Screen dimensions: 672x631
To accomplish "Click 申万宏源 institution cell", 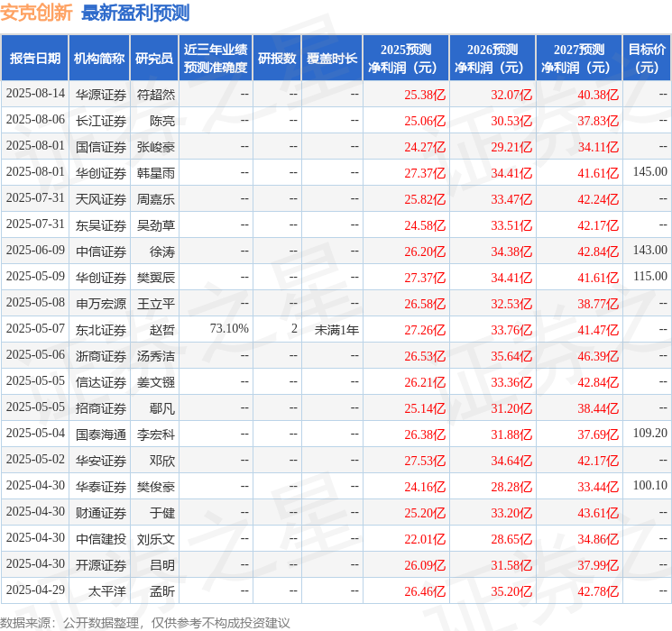I will pos(101,304).
